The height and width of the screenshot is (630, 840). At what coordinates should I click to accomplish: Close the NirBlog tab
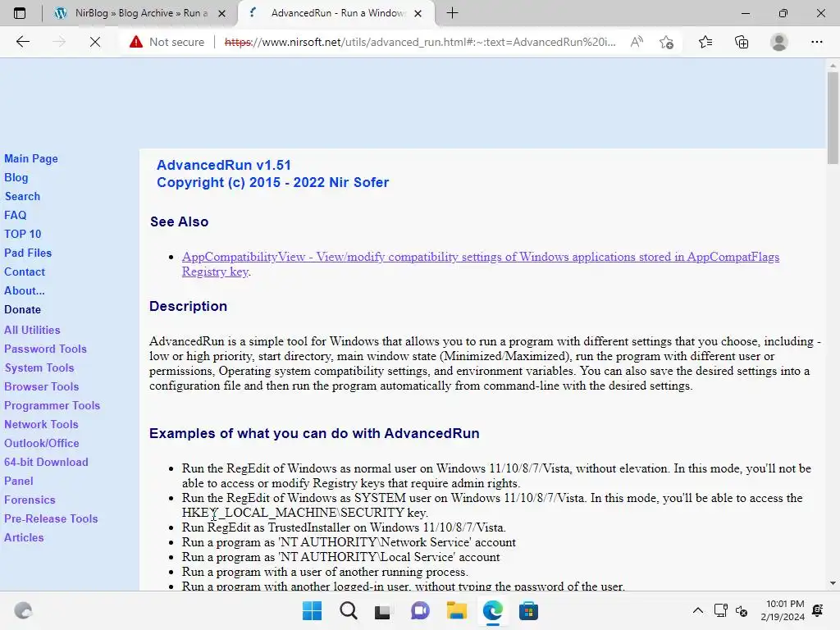click(221, 13)
